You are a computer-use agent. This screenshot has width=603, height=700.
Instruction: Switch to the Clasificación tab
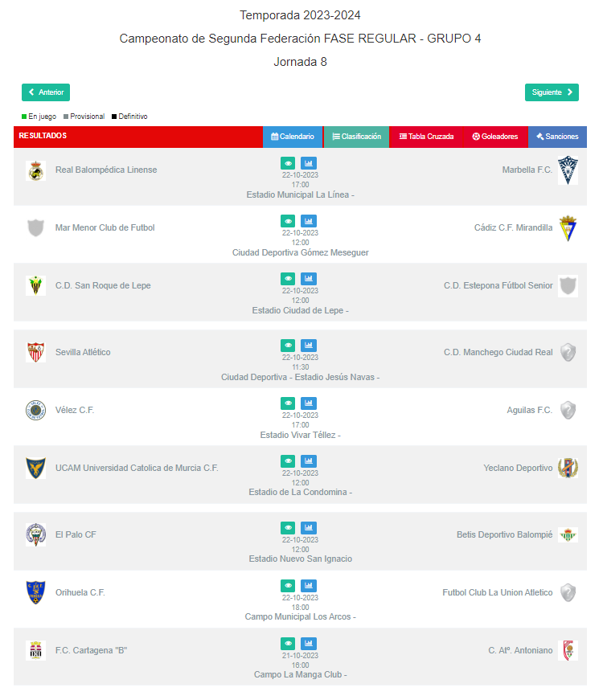(x=356, y=137)
